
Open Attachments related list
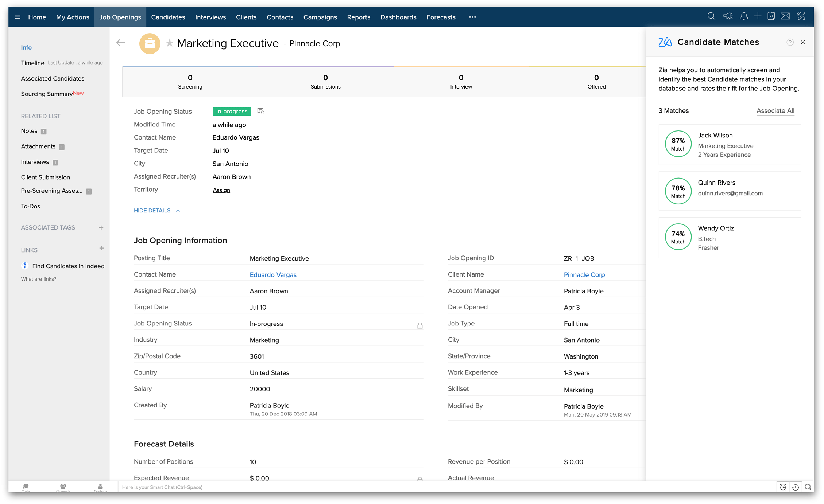click(x=38, y=146)
